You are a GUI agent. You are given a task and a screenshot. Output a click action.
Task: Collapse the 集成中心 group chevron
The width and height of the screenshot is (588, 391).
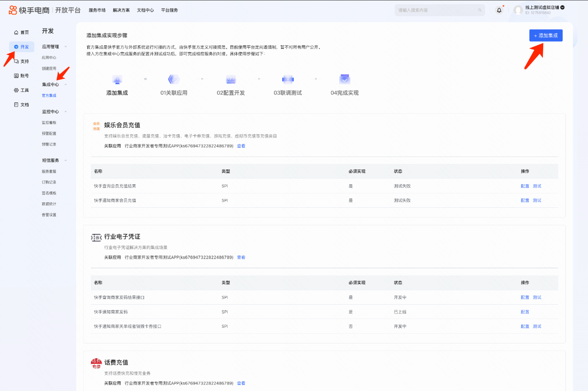point(66,84)
